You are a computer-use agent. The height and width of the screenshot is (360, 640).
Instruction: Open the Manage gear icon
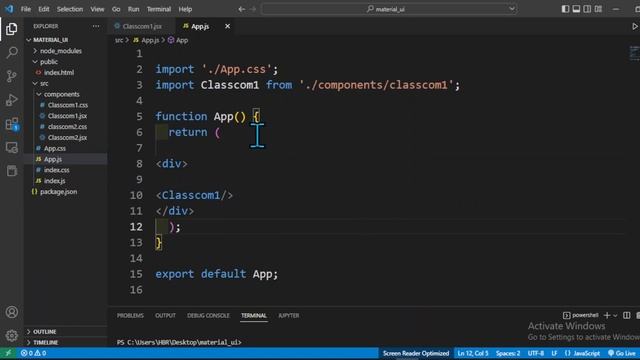click(x=11, y=336)
